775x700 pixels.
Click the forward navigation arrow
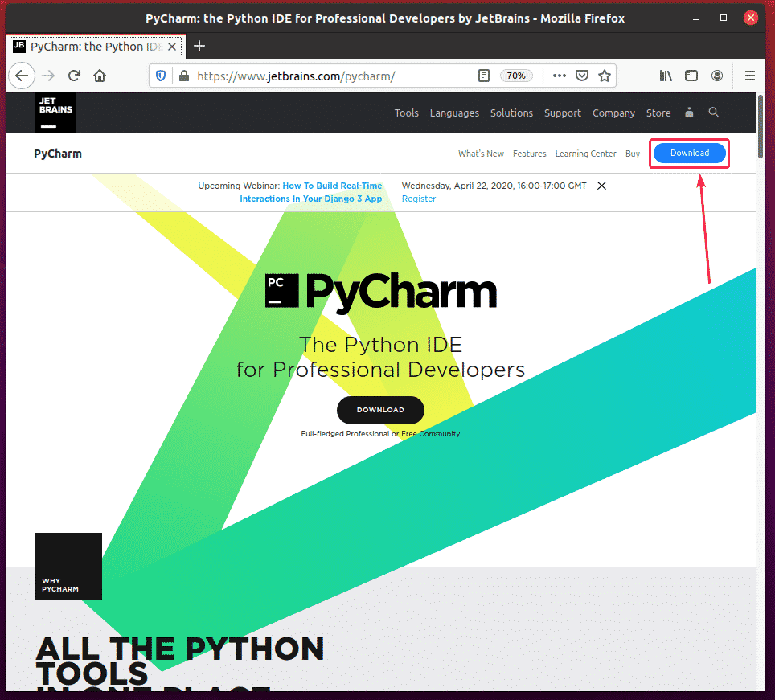click(48, 76)
